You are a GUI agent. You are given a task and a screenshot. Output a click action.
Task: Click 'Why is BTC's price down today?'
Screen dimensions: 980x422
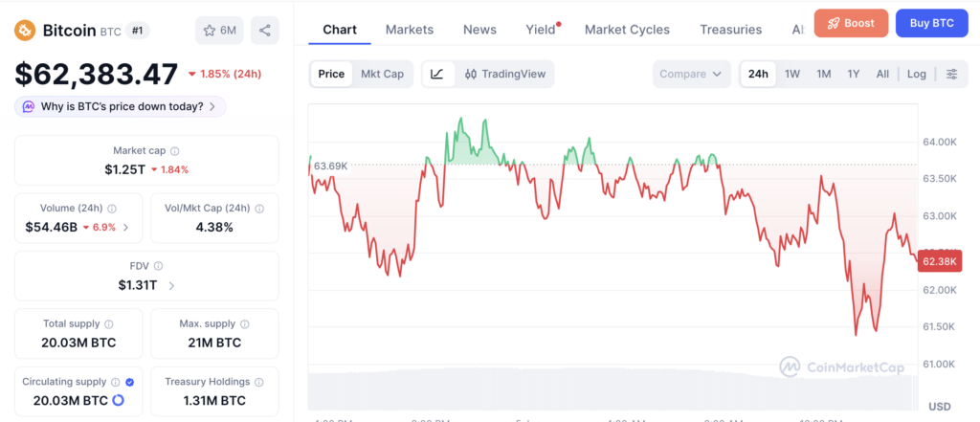pos(121,107)
